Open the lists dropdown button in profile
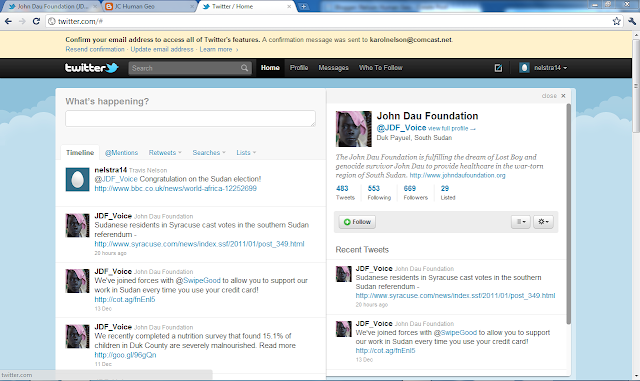Image resolution: width=640 pixels, height=381 pixels. pyautogui.click(x=521, y=222)
